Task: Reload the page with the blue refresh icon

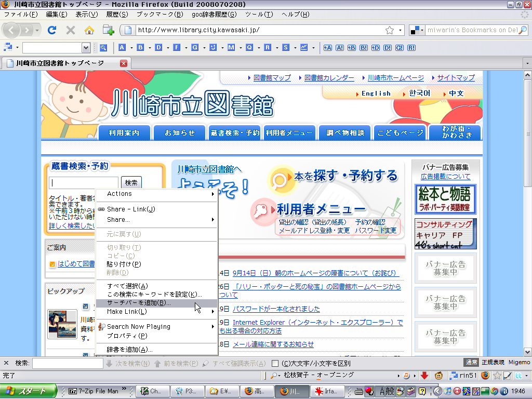Action: coord(52,30)
